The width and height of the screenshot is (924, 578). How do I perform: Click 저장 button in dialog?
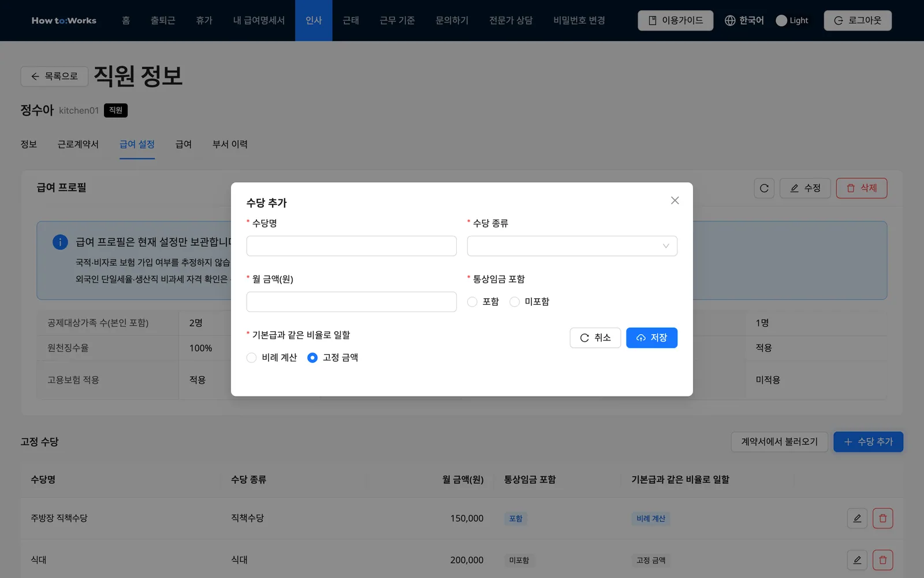(651, 338)
